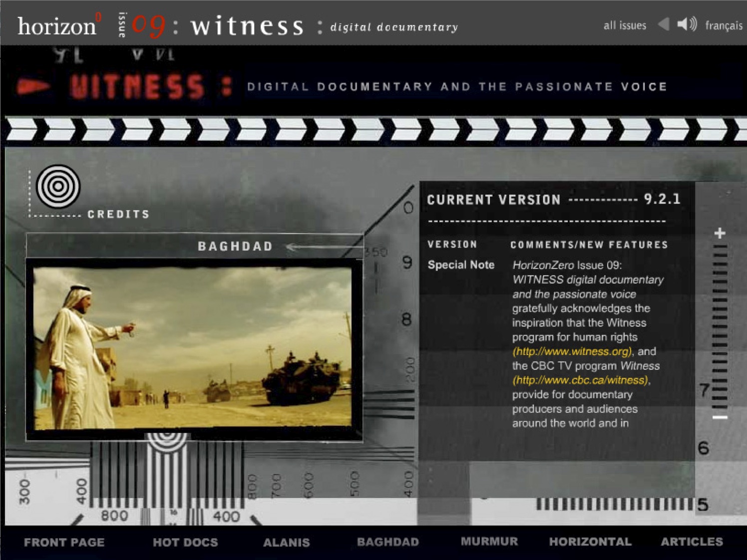Click the back arrow icon in header
747x560 pixels.
tap(664, 24)
